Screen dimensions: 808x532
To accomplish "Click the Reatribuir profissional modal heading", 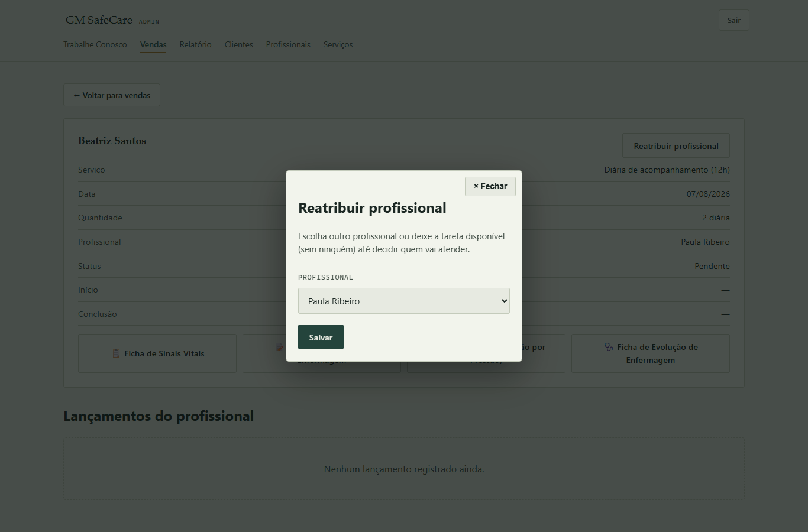I will click(x=372, y=208).
